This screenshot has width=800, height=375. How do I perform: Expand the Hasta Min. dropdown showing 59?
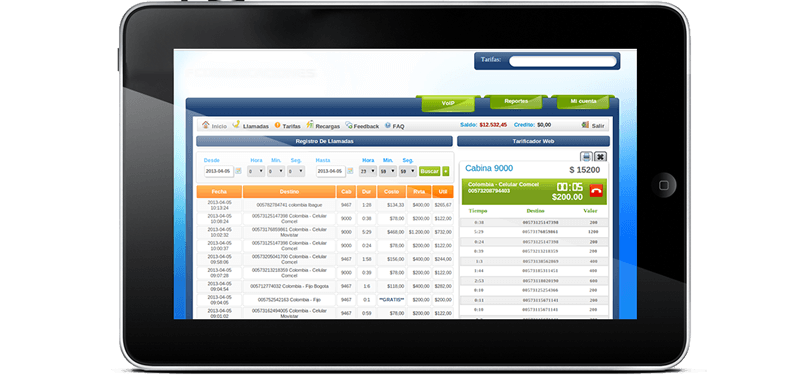(387, 171)
